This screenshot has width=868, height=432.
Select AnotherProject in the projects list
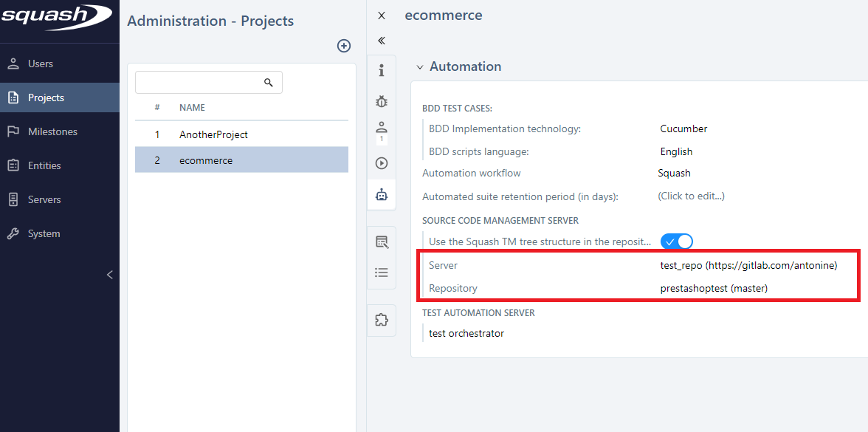pyautogui.click(x=213, y=135)
